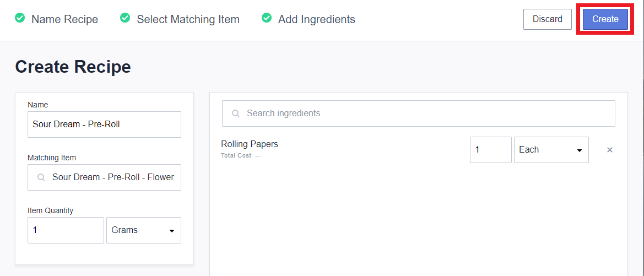644x276 pixels.
Task: Focus the Search ingredients box
Action: click(419, 113)
